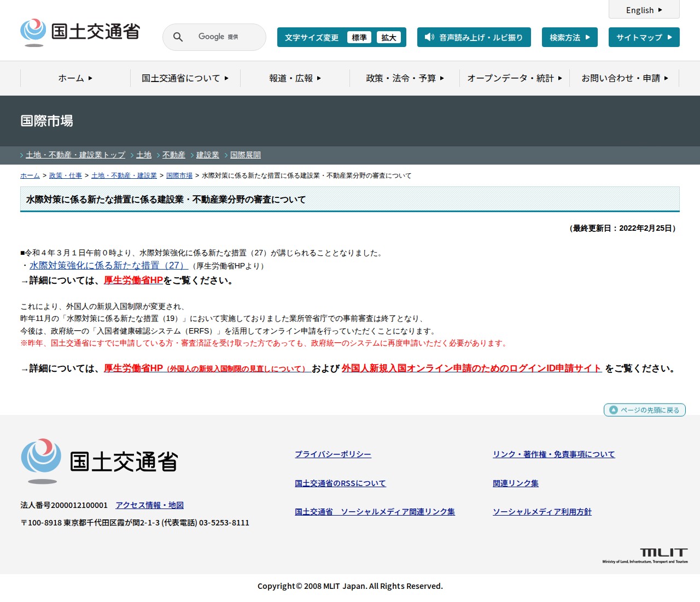Click the 法人番号2000012100001 text
The height and width of the screenshot is (602, 700).
click(64, 505)
